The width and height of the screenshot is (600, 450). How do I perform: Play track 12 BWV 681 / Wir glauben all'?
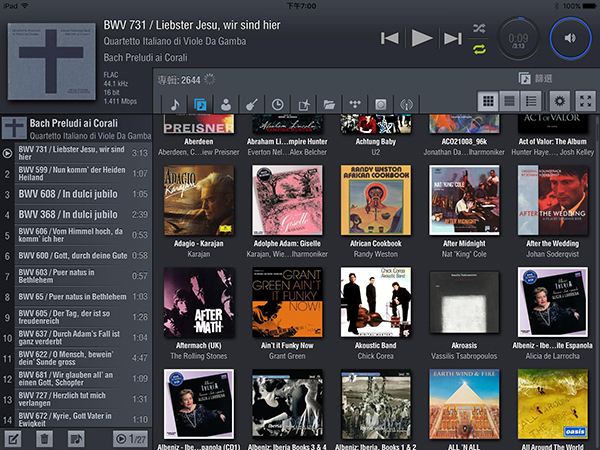click(76, 379)
